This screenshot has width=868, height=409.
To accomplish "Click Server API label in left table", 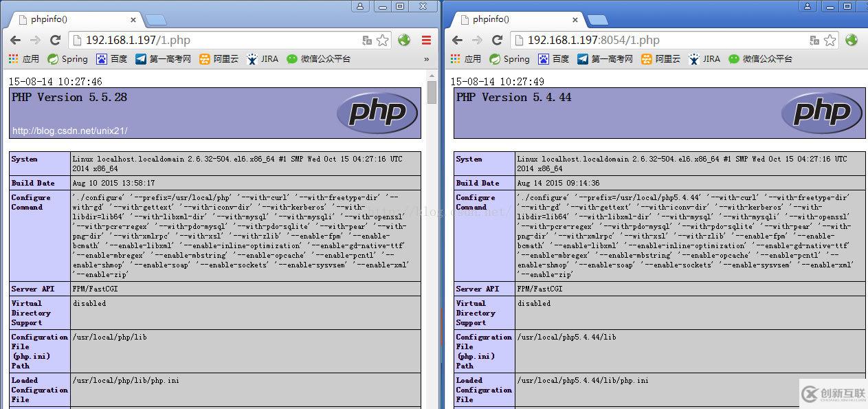I will coord(33,289).
